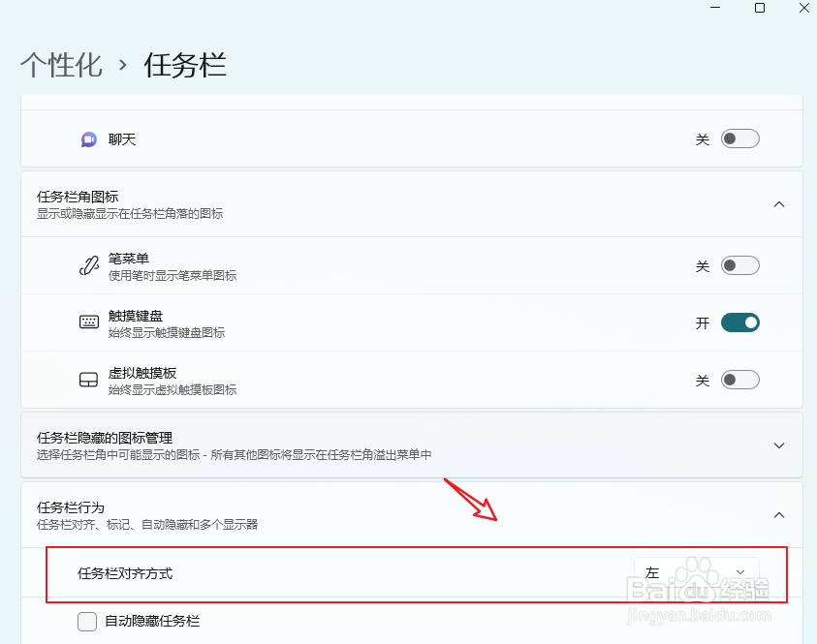This screenshot has height=644, width=817.
Task: Minimize the Settings window
Action: click(715, 8)
